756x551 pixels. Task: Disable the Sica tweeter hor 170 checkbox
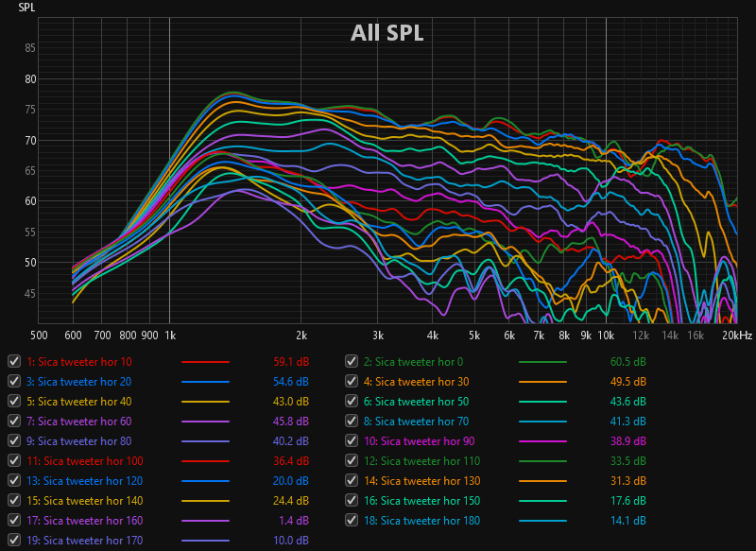click(14, 540)
